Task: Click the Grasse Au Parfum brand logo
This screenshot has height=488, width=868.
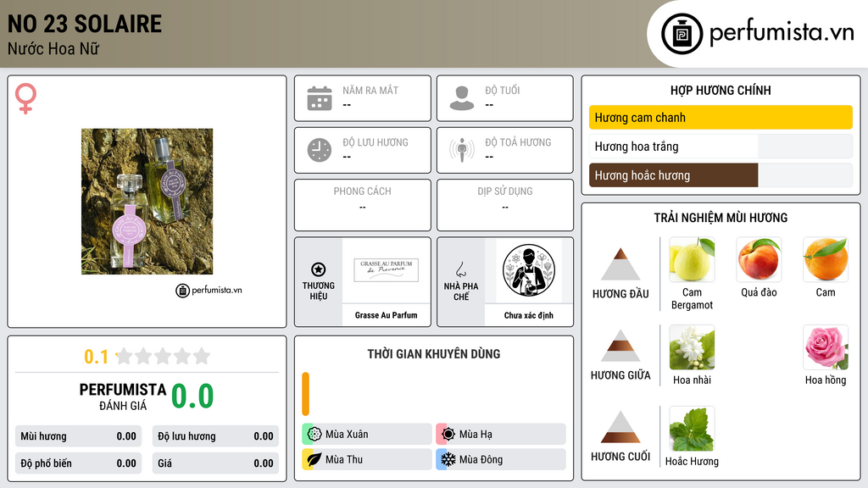Action: 387,270
